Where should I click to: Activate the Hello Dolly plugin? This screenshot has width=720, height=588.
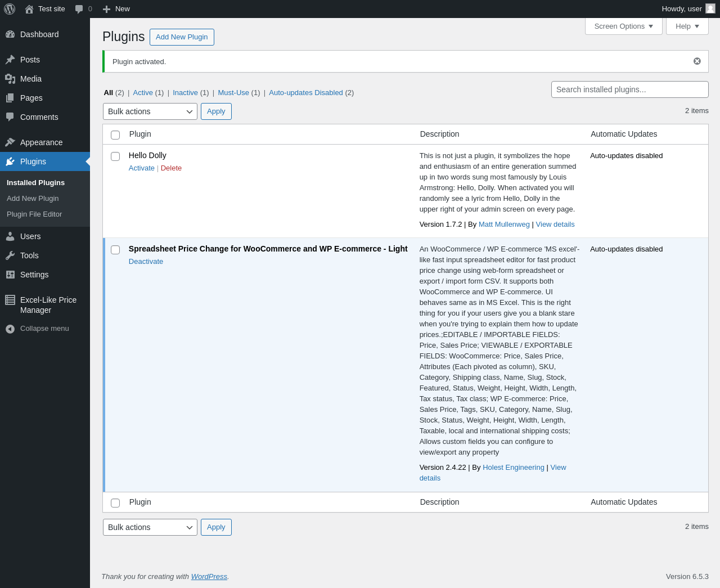[x=142, y=168]
